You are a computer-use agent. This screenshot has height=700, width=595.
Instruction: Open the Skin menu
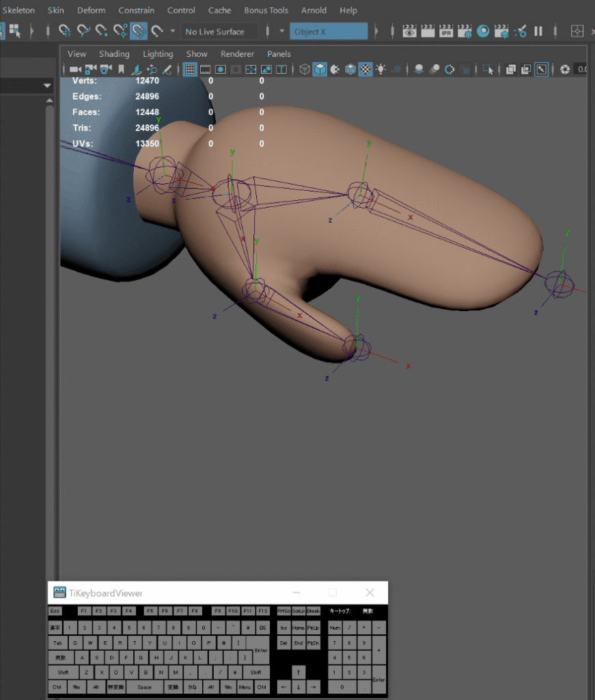coord(56,10)
